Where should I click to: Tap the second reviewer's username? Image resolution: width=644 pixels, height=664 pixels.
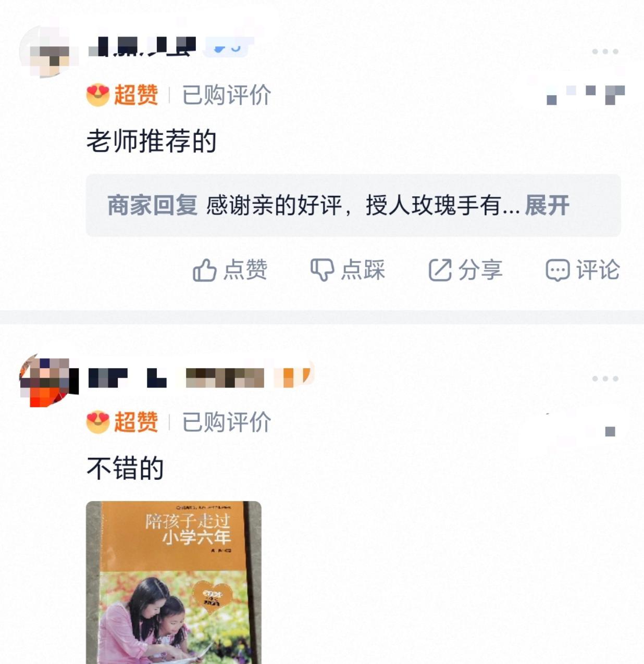point(176,378)
